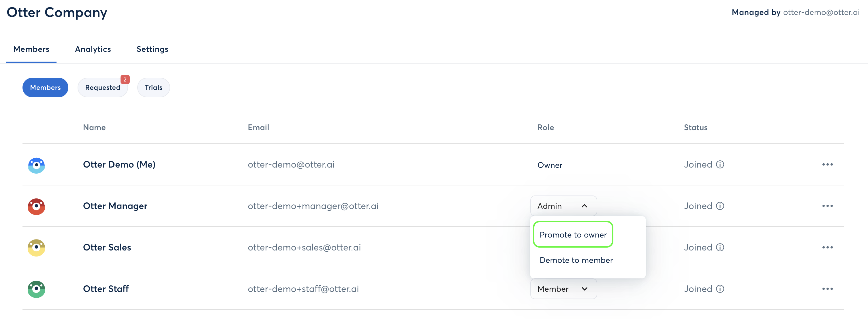
Task: Select Promote to owner option
Action: 573,235
